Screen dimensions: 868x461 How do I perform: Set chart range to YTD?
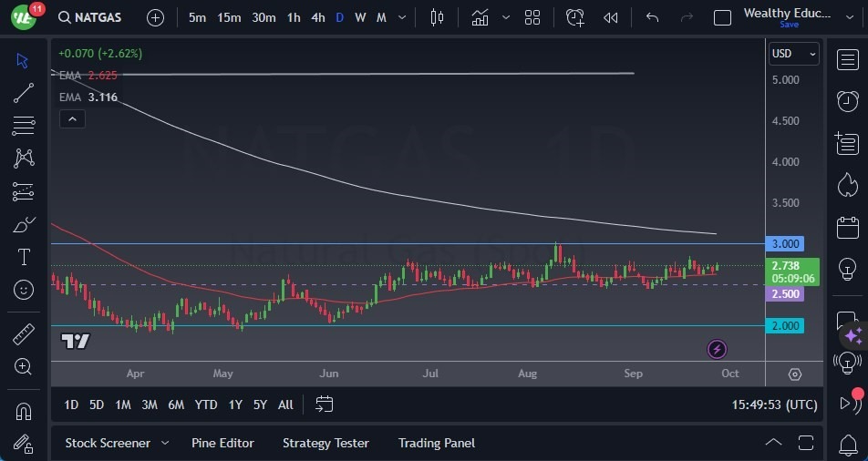coord(206,405)
